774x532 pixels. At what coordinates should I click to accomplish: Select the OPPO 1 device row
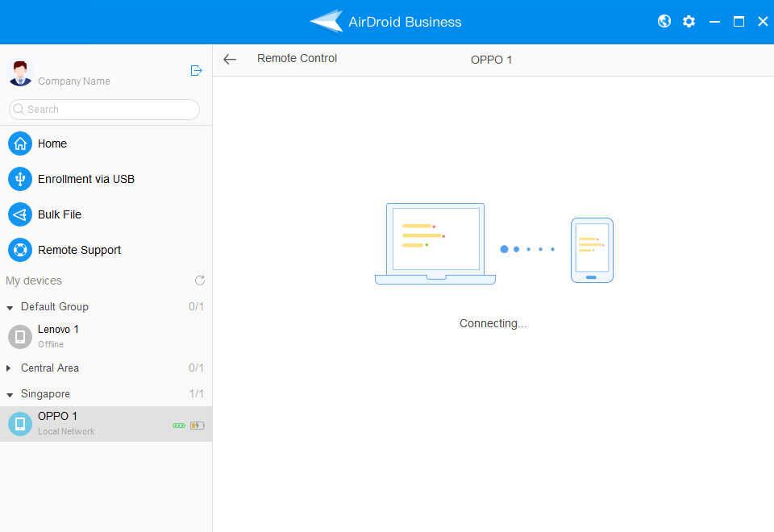click(x=106, y=424)
